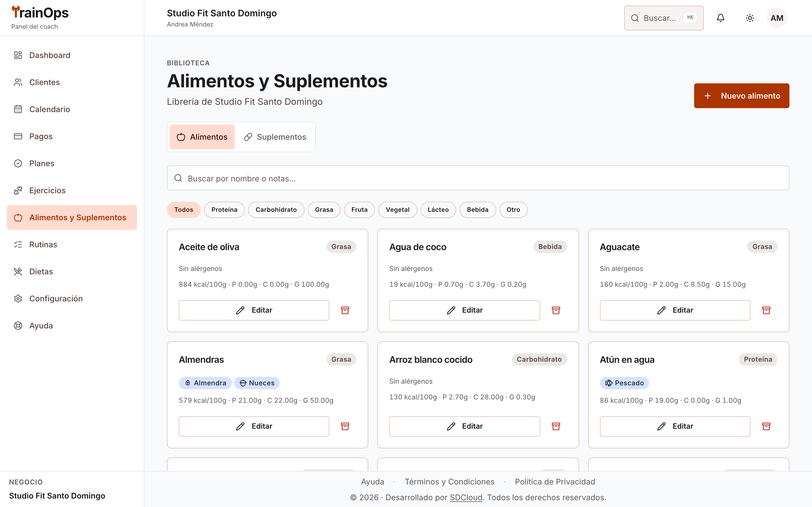Image resolution: width=812 pixels, height=507 pixels.
Task: Filter foods by Lácteo category
Action: coord(438,210)
